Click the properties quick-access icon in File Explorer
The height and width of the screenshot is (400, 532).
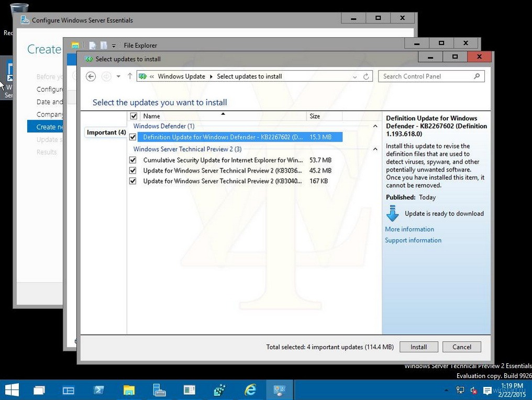click(92, 45)
